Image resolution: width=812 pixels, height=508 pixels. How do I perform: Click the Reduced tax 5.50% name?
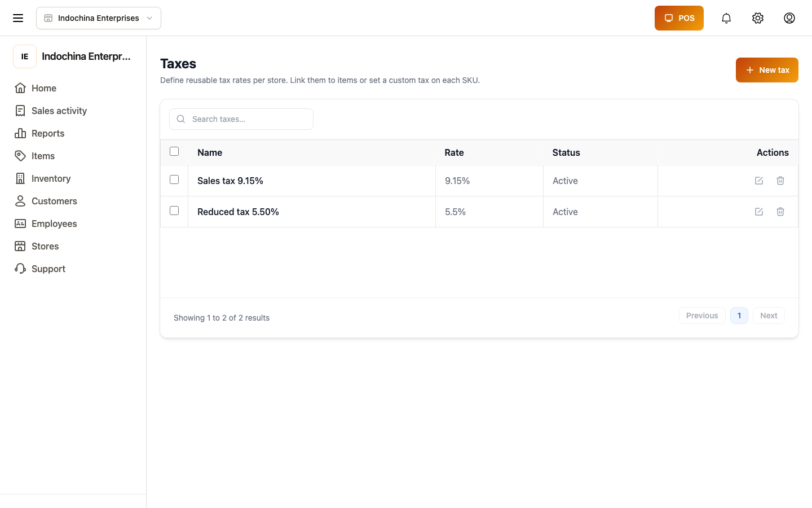[x=238, y=212]
